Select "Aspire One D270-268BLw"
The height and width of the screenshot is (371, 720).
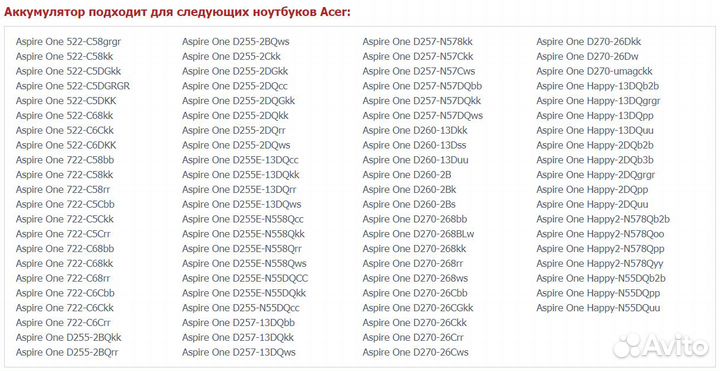click(x=418, y=234)
